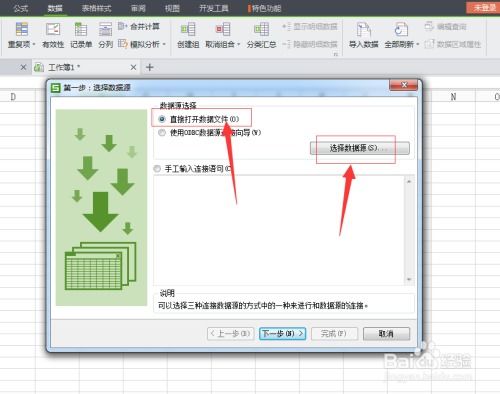Click 隐藏明细数据 hide detail icon

pyautogui.click(x=287, y=44)
